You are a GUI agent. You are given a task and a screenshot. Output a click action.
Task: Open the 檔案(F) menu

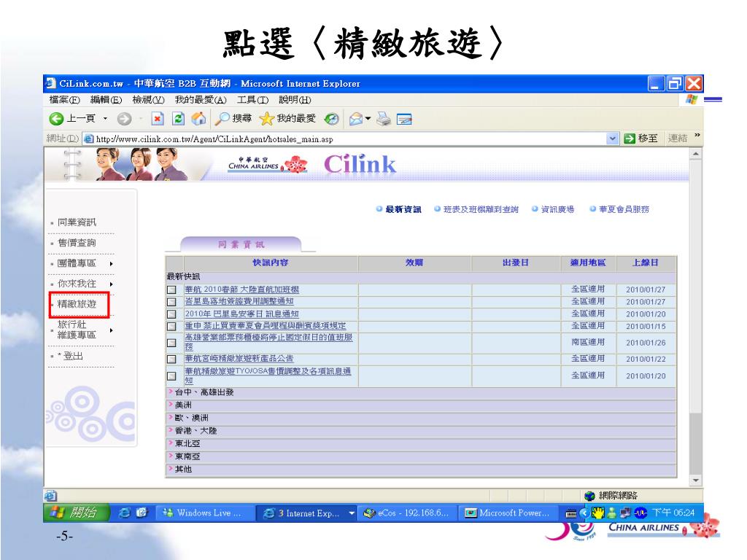pyautogui.click(x=64, y=99)
